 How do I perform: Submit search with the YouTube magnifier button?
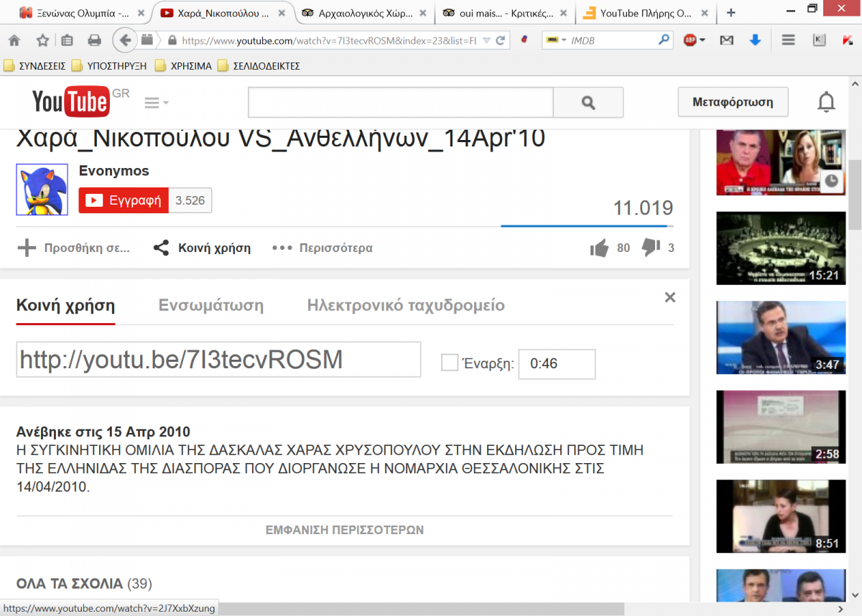click(x=588, y=103)
